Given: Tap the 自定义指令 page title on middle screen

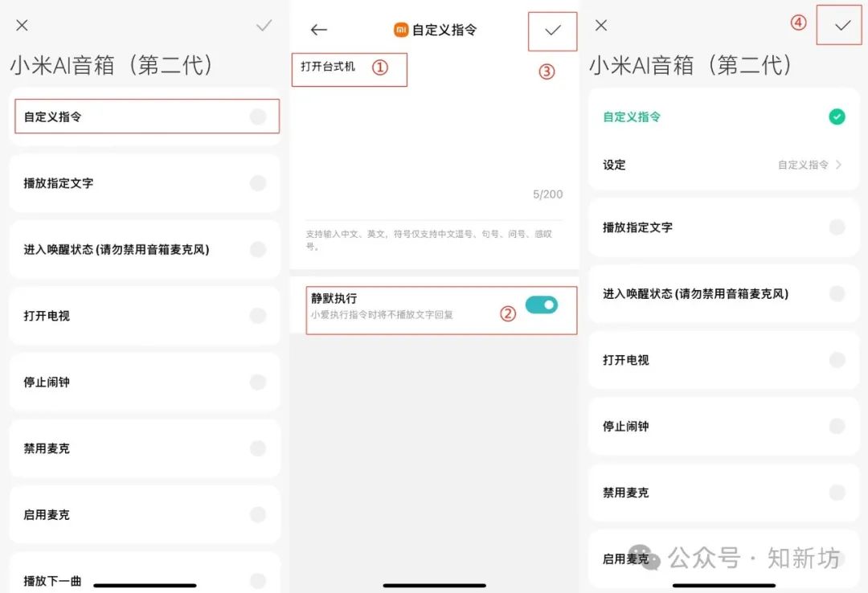Looking at the screenshot, I should [x=444, y=30].
